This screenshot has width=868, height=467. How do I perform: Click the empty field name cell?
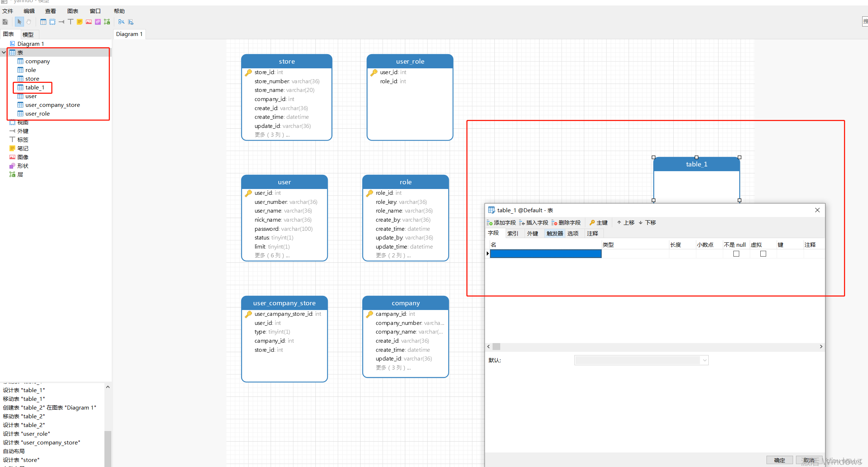point(546,254)
